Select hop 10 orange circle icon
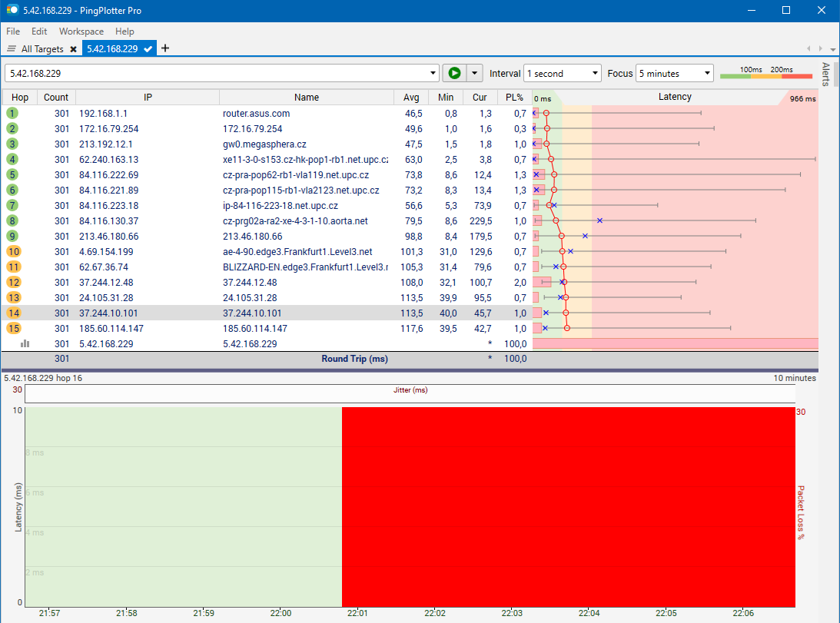Image resolution: width=840 pixels, height=623 pixels. (x=13, y=252)
